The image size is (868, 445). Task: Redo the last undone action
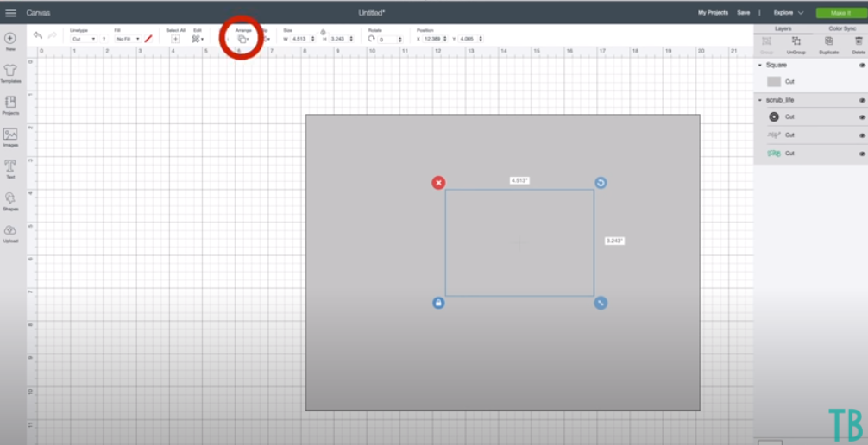(x=52, y=35)
